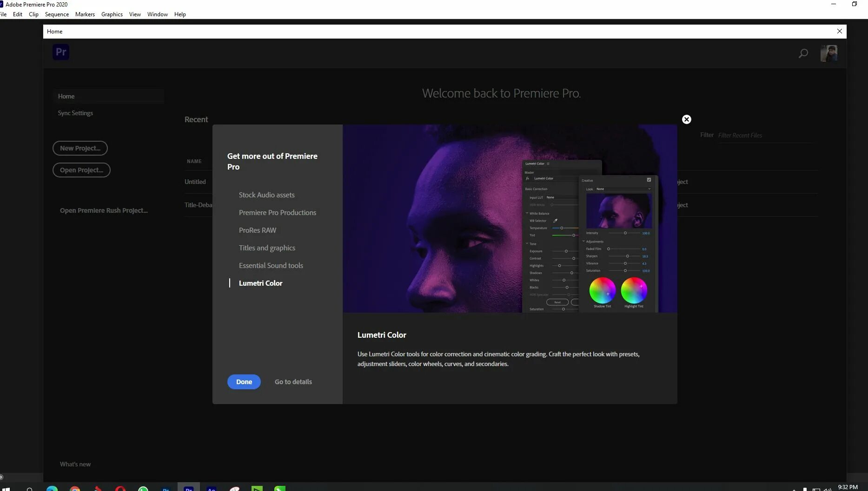Click the Filter Recent Files field

click(765, 135)
